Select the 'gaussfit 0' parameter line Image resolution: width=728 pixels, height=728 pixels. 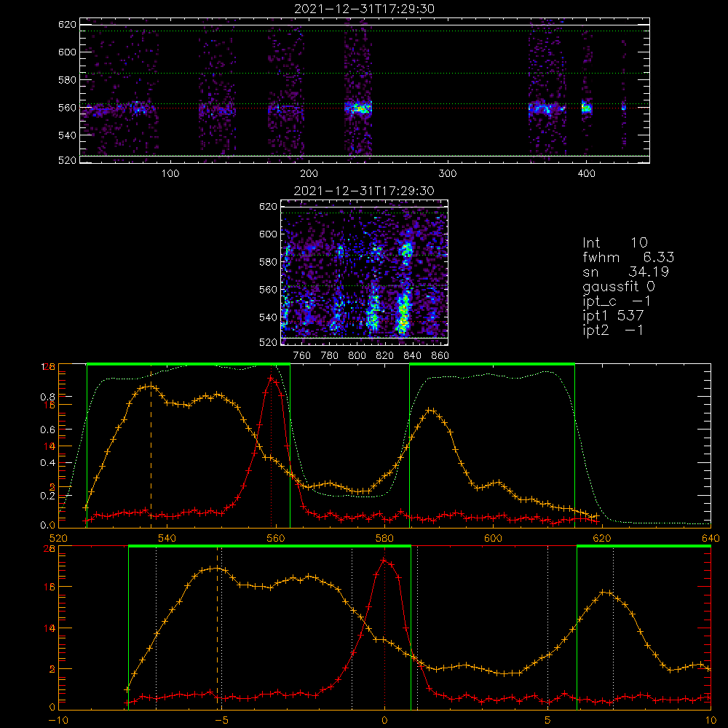click(x=618, y=287)
